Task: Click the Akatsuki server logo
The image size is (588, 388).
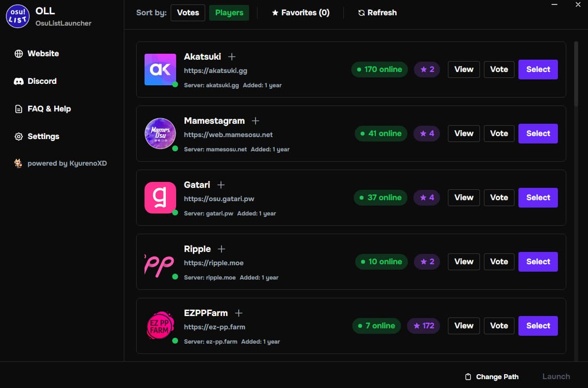Action: 160,70
